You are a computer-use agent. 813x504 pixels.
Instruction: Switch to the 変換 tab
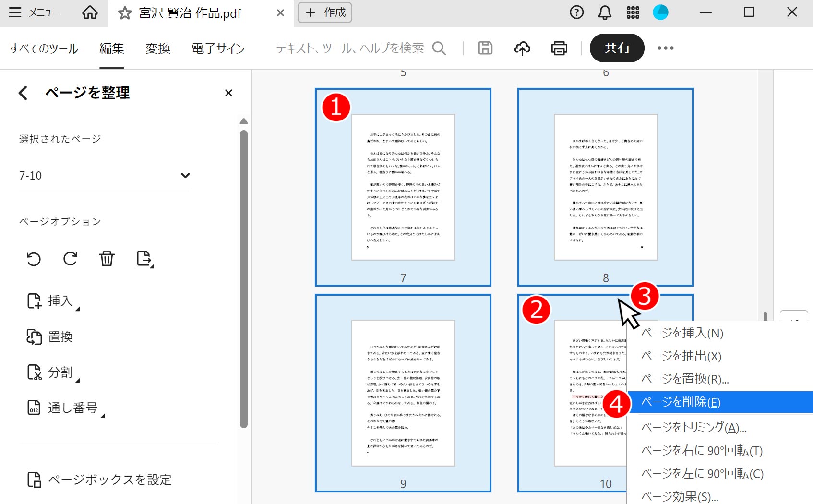coord(158,48)
